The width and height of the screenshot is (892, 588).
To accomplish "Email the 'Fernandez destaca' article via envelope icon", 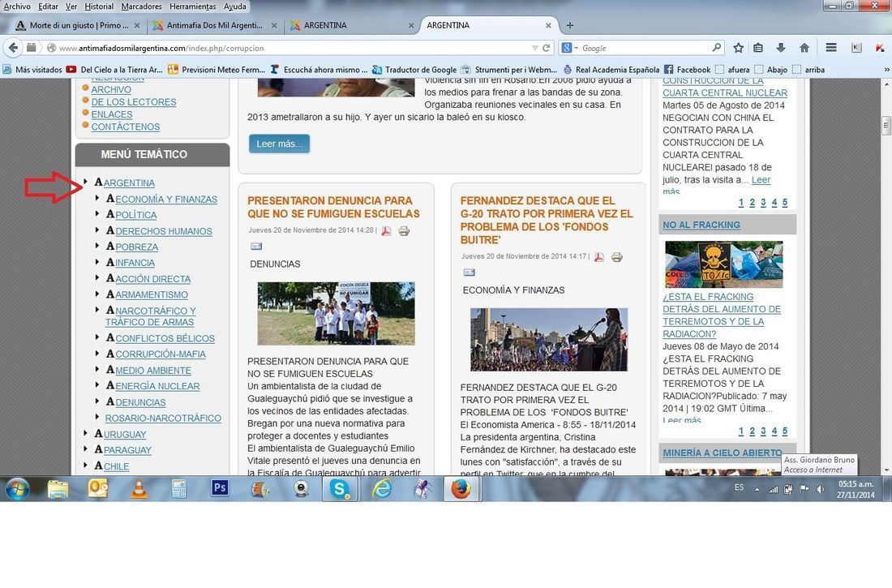I will point(470,272).
